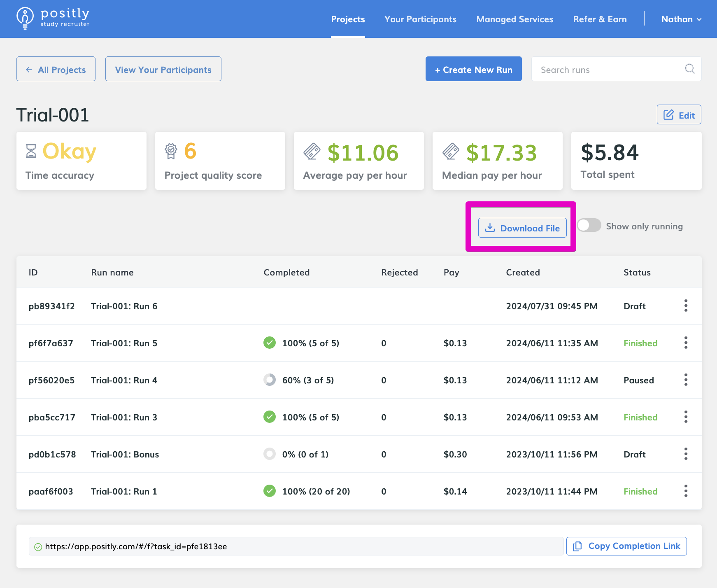Click the Average pay per hour ticket icon
Screen dimensions: 717x588
[x=312, y=152]
